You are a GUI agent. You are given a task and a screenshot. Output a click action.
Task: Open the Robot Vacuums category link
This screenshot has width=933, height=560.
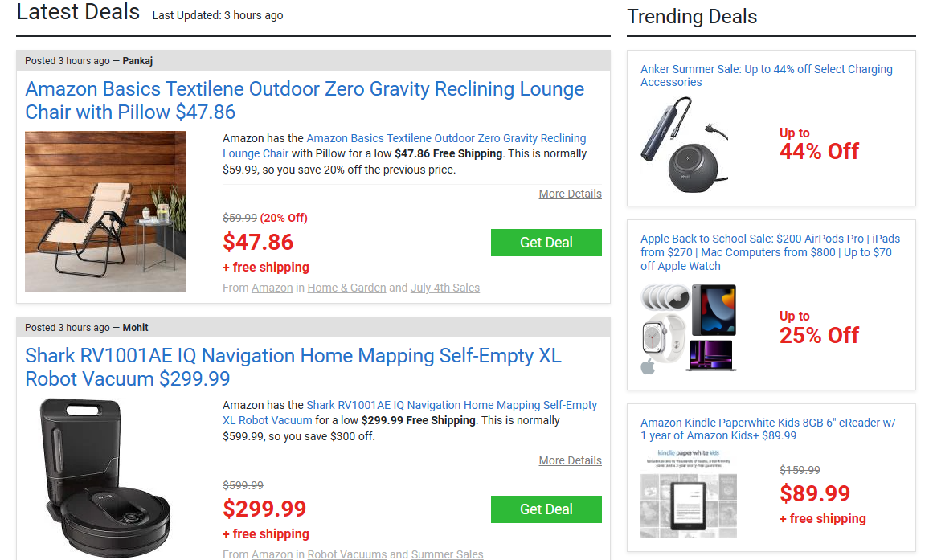pos(347,554)
